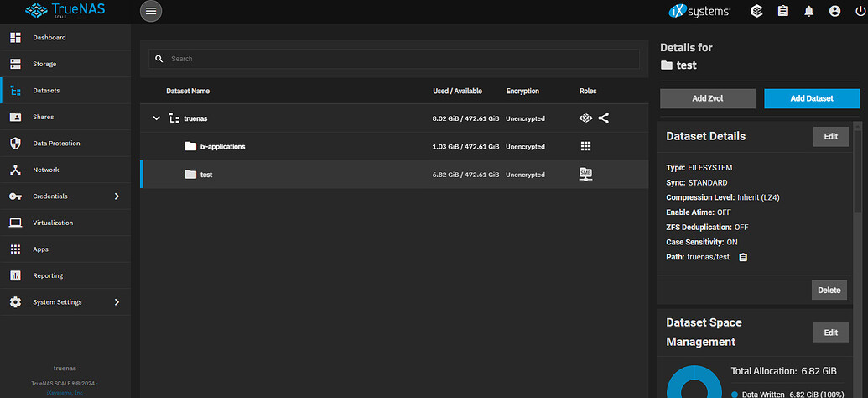Click the Add Dataset button
868x398 pixels.
pyautogui.click(x=812, y=98)
